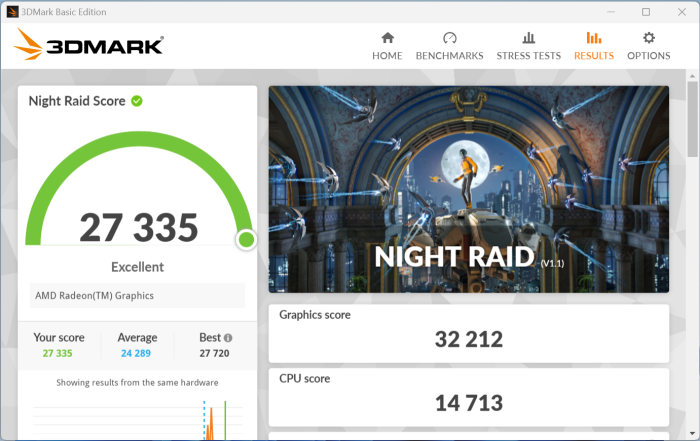
Task: Maximize the 3DMark window
Action: (x=646, y=12)
